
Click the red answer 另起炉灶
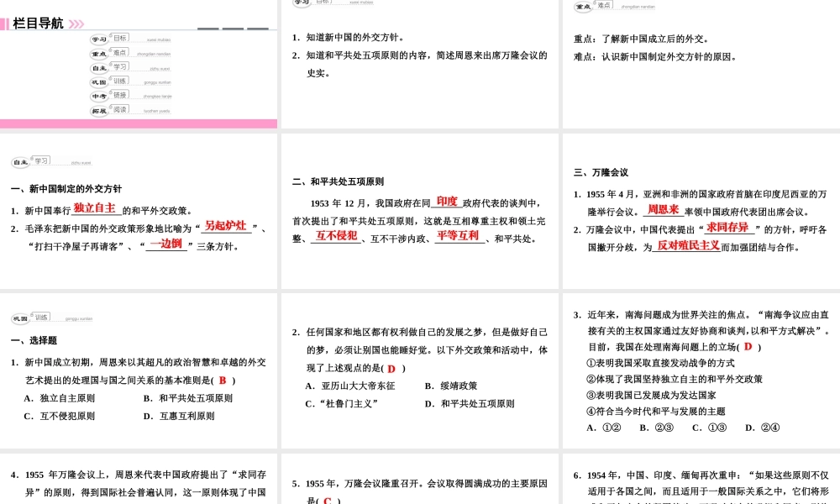click(225, 225)
